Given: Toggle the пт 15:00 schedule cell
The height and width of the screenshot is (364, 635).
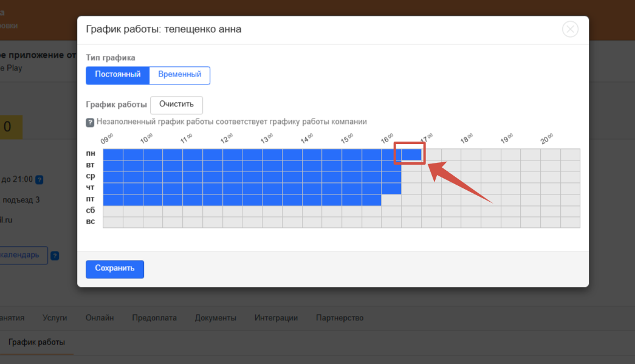Looking at the screenshot, I should click(351, 199).
